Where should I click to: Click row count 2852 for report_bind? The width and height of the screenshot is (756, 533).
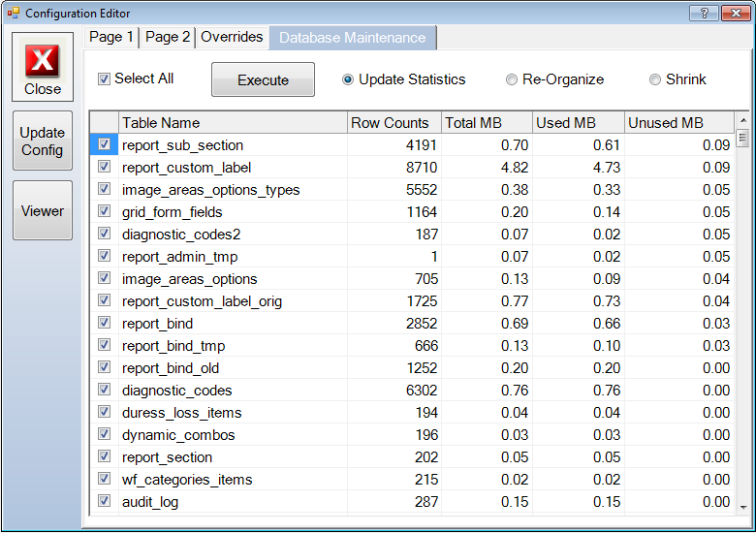[x=394, y=324]
